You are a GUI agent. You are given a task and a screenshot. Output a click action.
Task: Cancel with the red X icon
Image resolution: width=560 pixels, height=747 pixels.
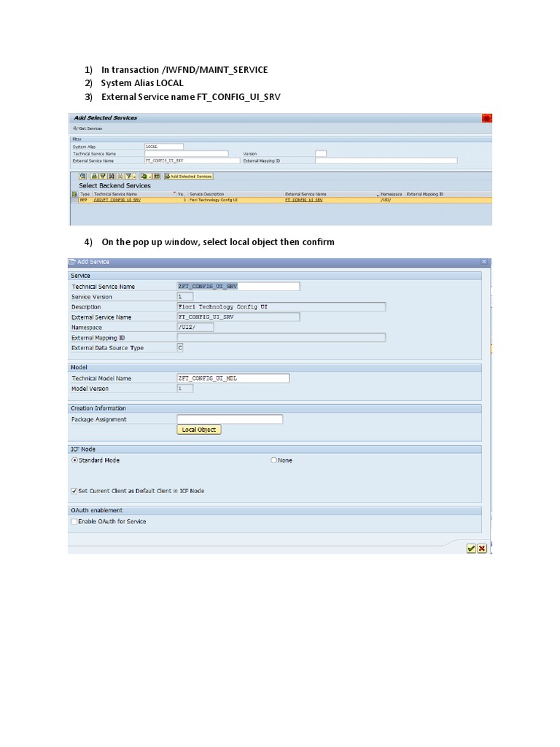coord(482,549)
